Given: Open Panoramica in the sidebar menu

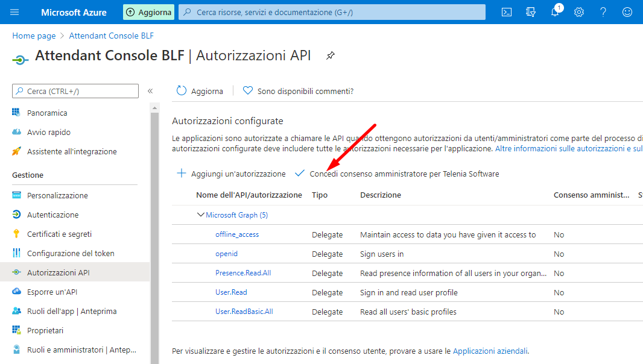Looking at the screenshot, I should pyautogui.click(x=47, y=113).
